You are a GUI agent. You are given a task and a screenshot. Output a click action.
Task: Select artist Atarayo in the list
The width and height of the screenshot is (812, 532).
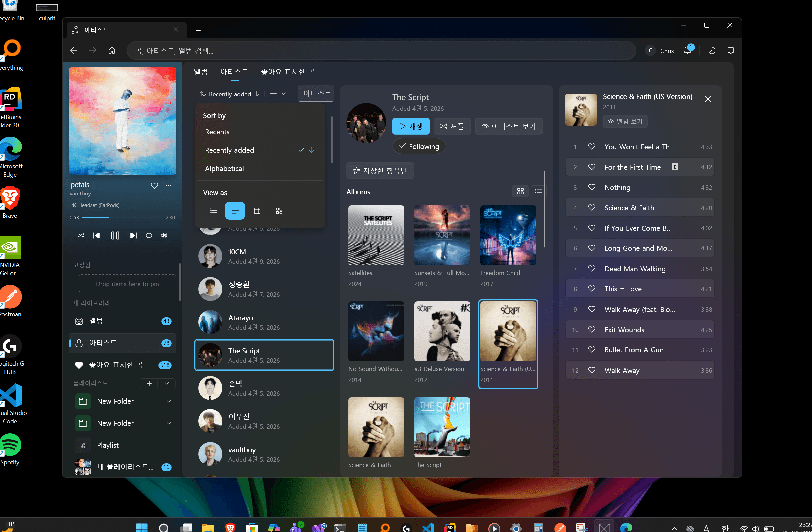pos(264,322)
